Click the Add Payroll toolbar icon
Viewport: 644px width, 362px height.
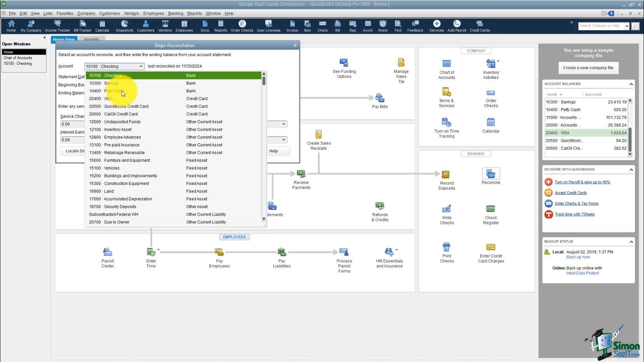pos(457,26)
